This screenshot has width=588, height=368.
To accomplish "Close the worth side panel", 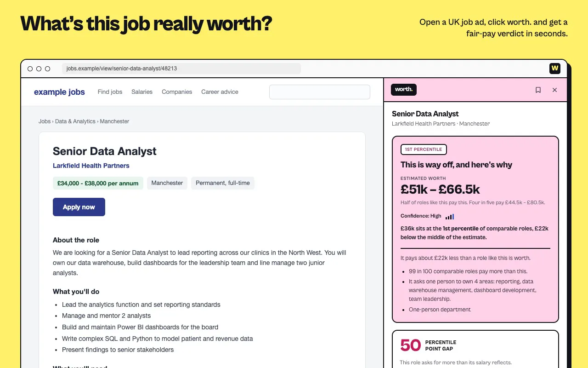I will pyautogui.click(x=554, y=90).
